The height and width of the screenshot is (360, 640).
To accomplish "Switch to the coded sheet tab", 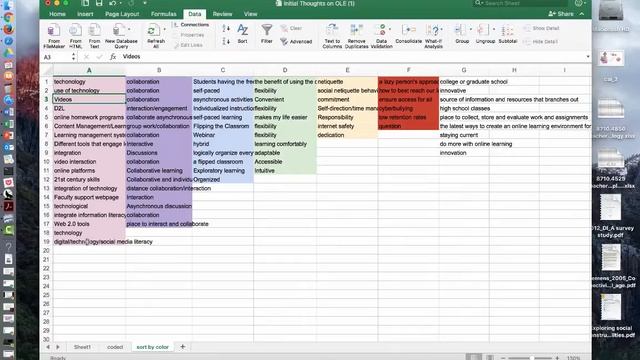I will tap(115, 347).
